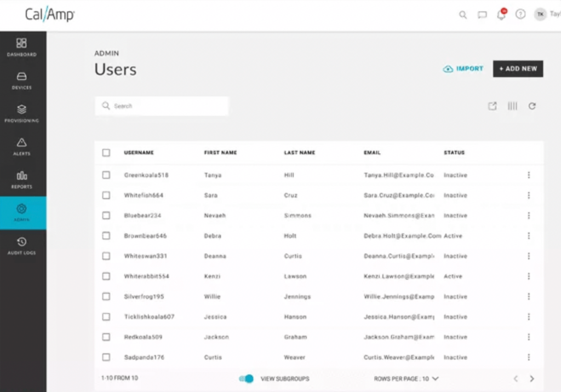
Task: Go to next page arrow
Action: (x=532, y=378)
